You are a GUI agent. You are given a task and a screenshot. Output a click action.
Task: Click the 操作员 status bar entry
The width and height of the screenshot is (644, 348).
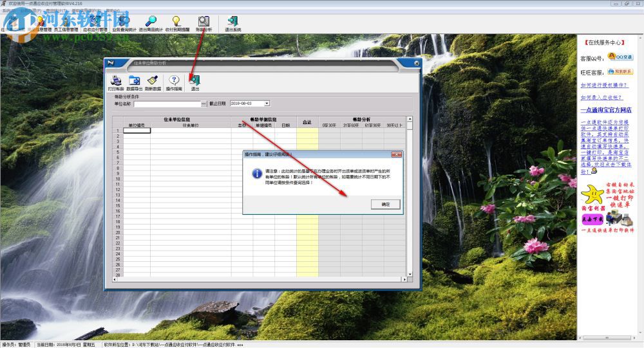click(17, 345)
